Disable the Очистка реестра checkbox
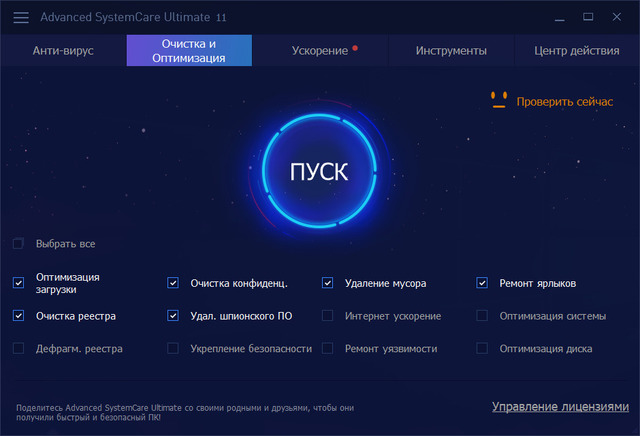Screen dimensions: 640x436 pos(18,316)
